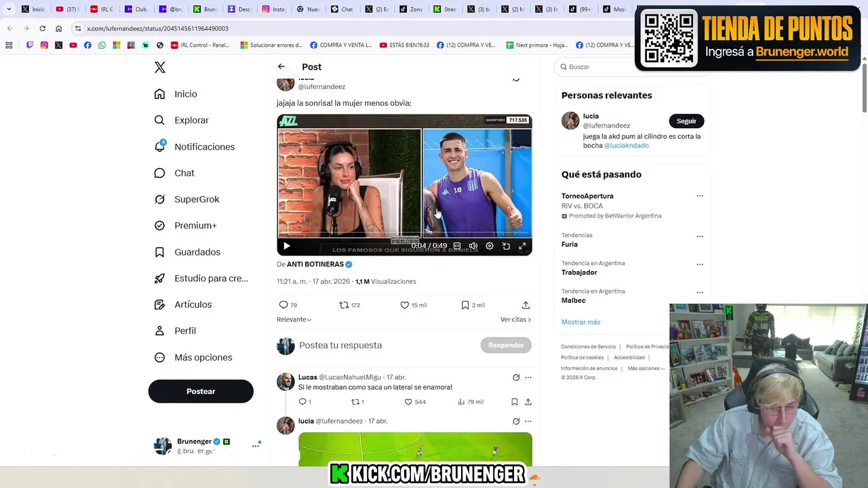Screen dimensions: 868x488
Task: Open video settings gear
Action: coord(490,246)
